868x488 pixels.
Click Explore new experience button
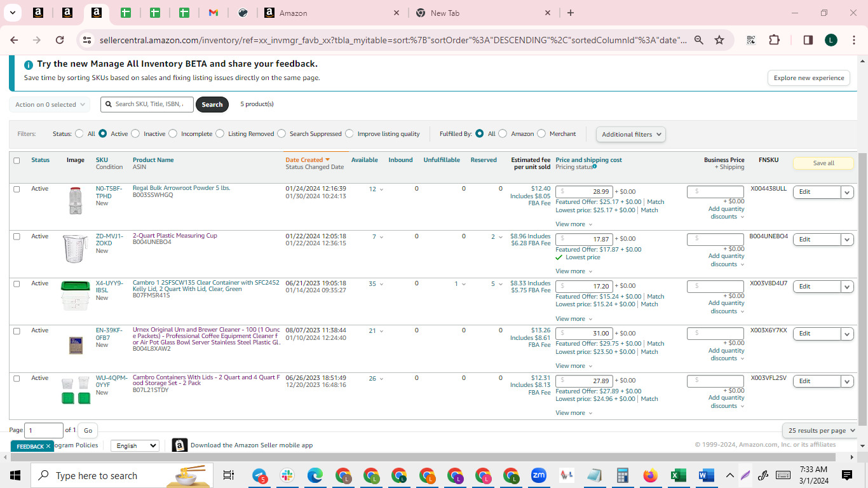pos(809,78)
